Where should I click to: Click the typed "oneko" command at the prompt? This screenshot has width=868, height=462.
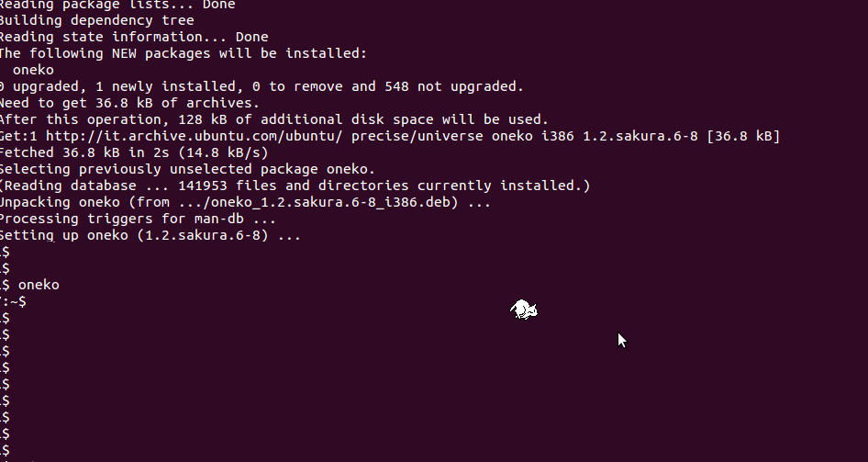39,285
